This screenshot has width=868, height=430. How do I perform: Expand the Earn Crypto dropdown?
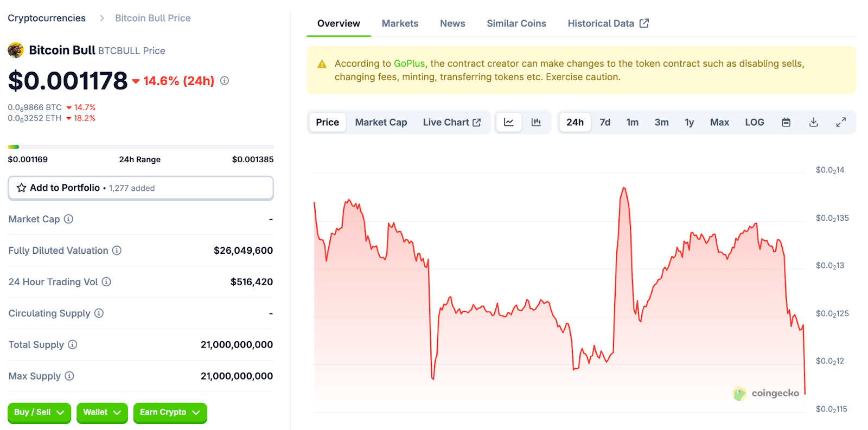pyautogui.click(x=170, y=413)
